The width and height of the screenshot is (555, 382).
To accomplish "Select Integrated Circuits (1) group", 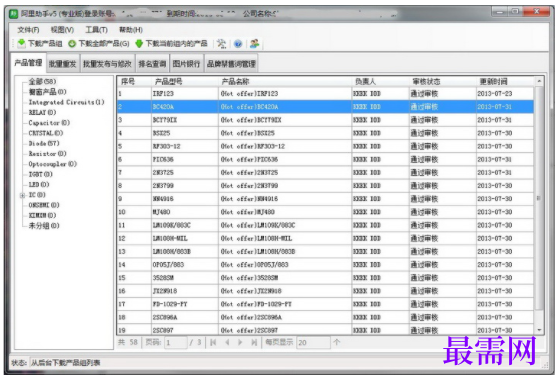I will point(67,102).
